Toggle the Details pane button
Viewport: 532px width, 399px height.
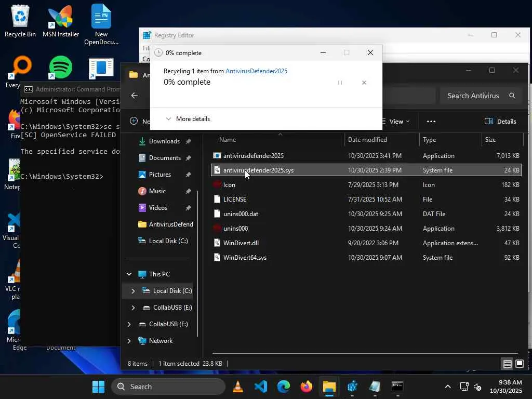(500, 122)
